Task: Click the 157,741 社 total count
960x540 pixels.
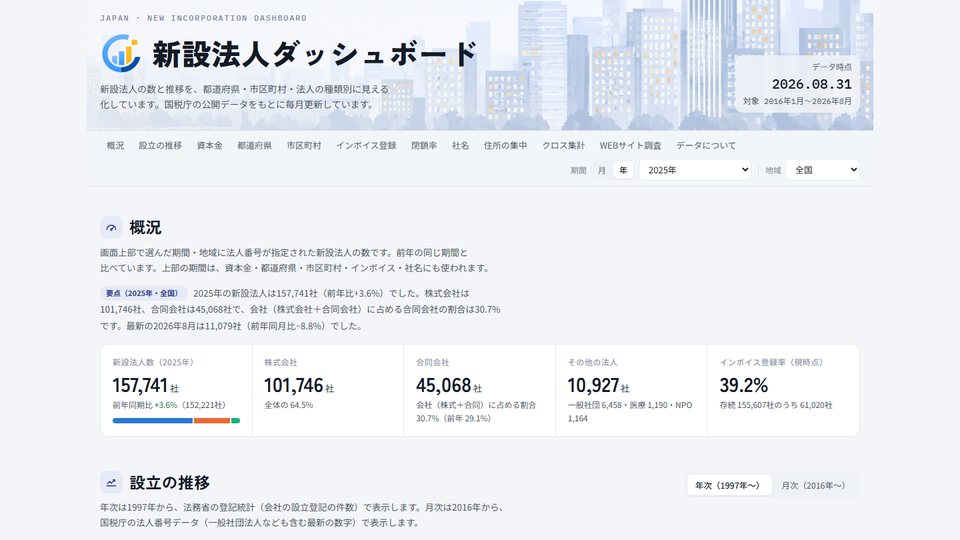Action: (x=146, y=385)
